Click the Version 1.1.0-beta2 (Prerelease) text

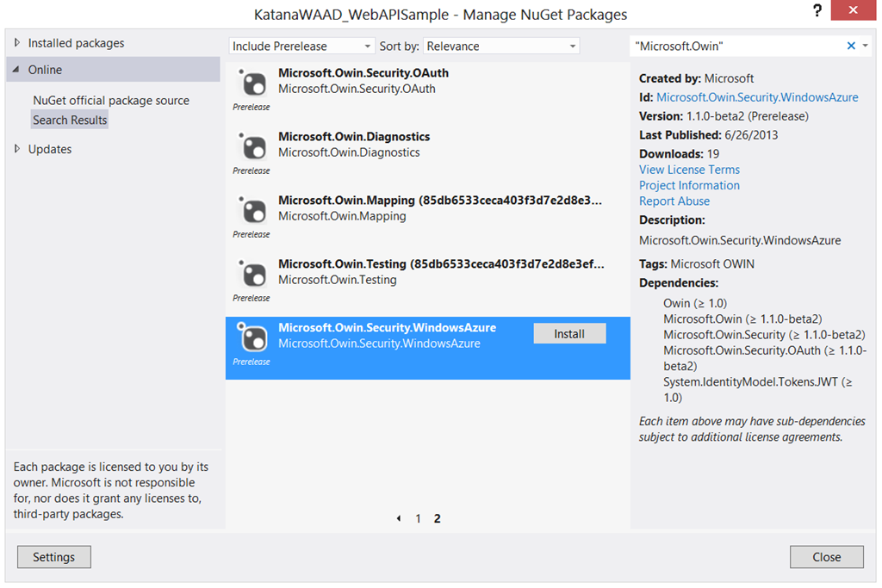[x=724, y=116]
